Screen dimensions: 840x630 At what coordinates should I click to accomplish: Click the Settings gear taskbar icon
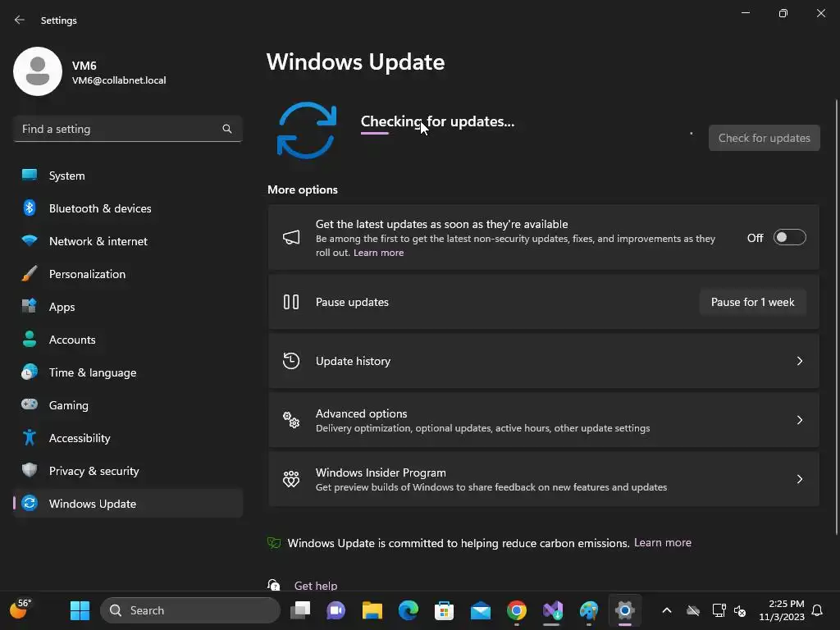624,610
